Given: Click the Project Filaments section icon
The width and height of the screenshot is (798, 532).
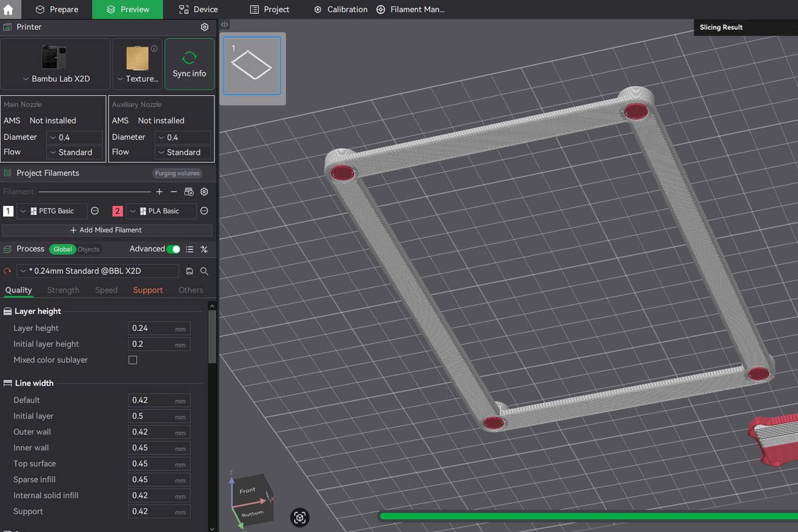Looking at the screenshot, I should [7, 173].
